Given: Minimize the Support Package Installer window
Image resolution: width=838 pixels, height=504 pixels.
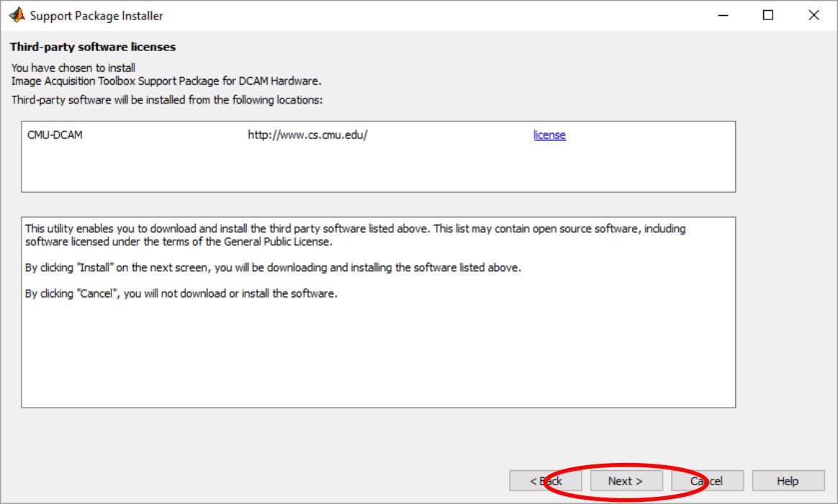Looking at the screenshot, I should point(723,15).
